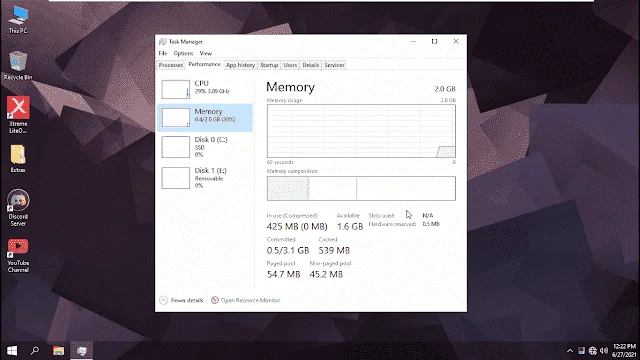Click the 1.6 GB available value
The width and height of the screenshot is (640, 360).
[x=350, y=227]
